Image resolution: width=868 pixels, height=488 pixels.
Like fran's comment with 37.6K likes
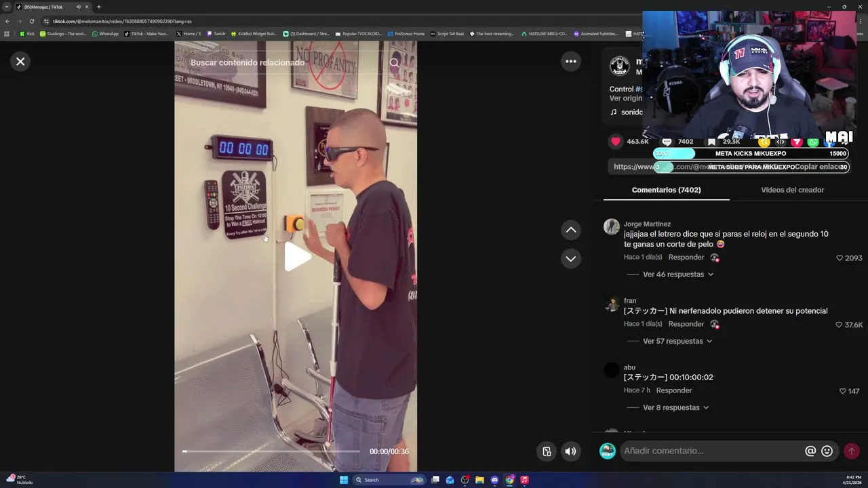(x=840, y=325)
